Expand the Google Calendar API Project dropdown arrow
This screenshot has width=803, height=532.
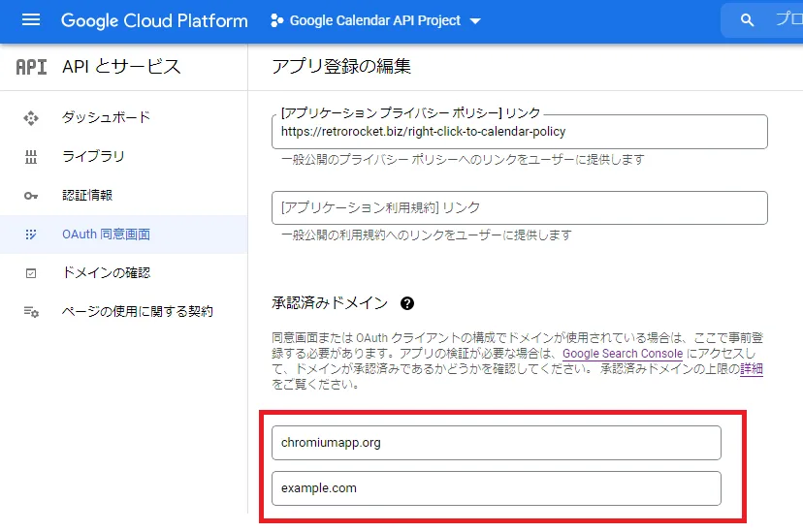pos(475,21)
